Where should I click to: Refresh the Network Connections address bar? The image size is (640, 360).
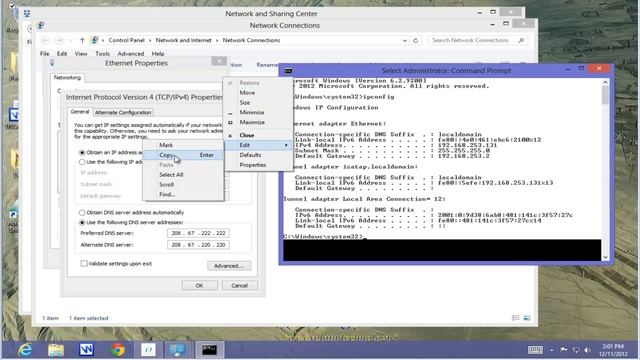416,40
